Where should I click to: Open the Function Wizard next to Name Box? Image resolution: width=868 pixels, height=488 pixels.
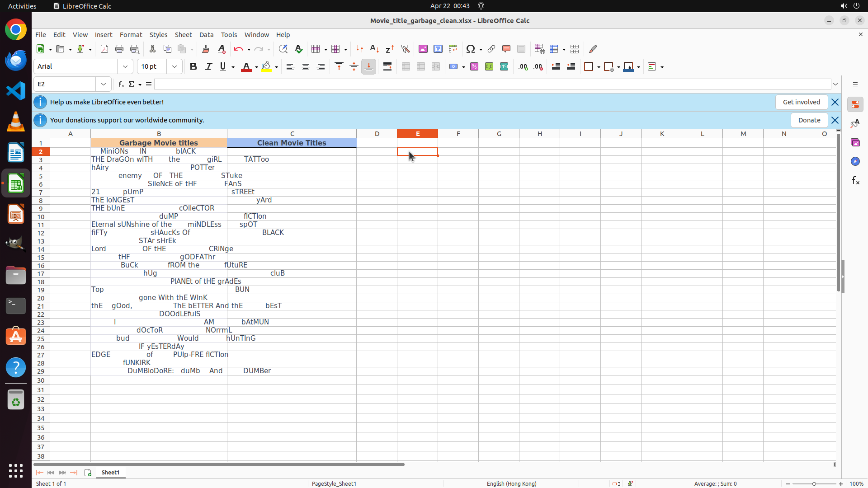point(121,84)
